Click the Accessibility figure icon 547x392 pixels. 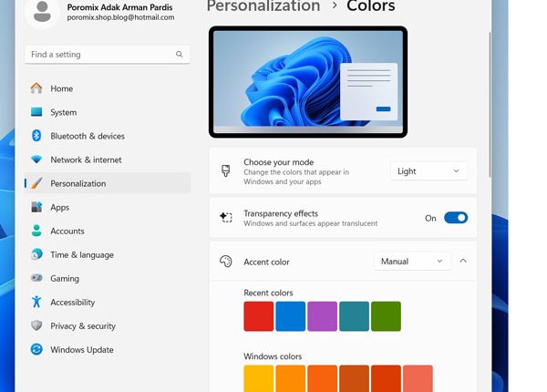tap(36, 302)
